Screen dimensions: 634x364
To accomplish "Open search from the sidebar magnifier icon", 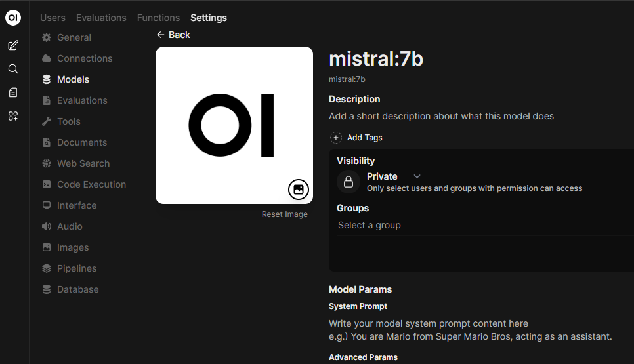I will 13,69.
